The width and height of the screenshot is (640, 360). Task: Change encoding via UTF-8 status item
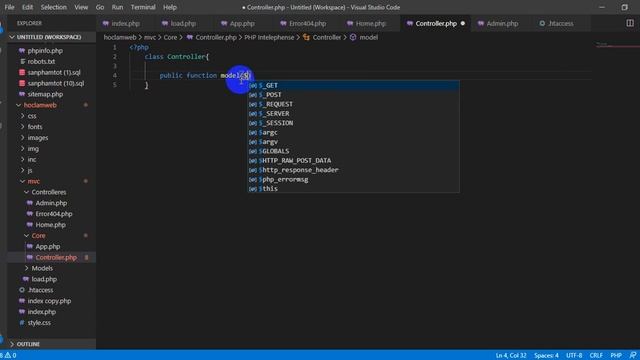574,356
